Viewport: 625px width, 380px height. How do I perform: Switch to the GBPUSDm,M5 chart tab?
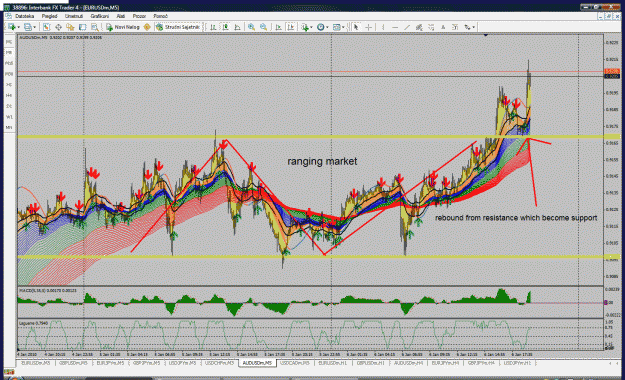coord(73,363)
